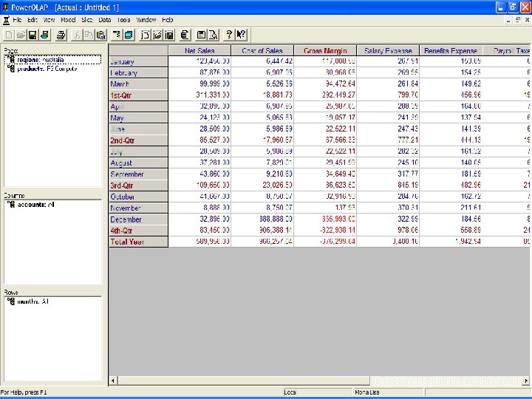Open the Help menu
Image resolution: width=532 pixels, height=399 pixels.
pyautogui.click(x=168, y=20)
